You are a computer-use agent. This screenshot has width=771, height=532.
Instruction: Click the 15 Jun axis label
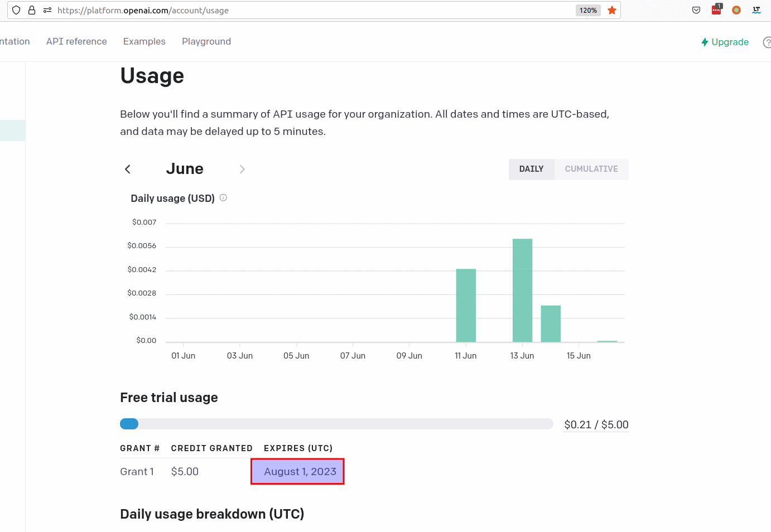579,355
